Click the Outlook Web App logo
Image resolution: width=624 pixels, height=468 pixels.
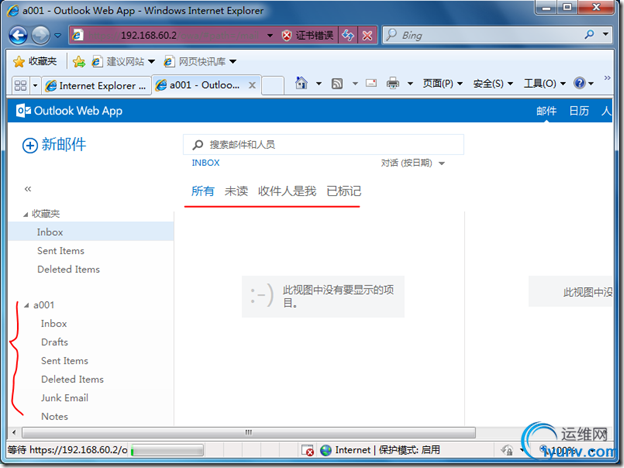coord(69,111)
